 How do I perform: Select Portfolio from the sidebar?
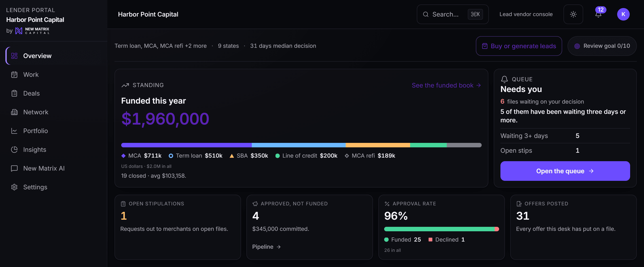point(53,131)
